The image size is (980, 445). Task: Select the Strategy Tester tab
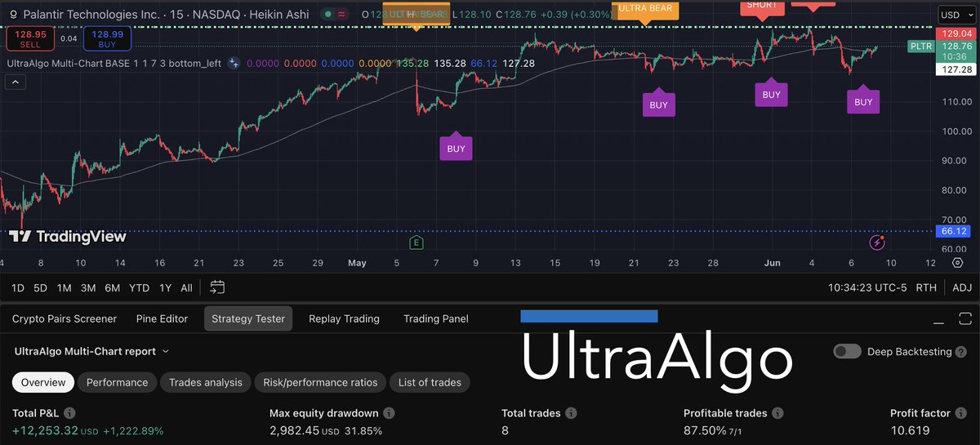[x=248, y=318]
